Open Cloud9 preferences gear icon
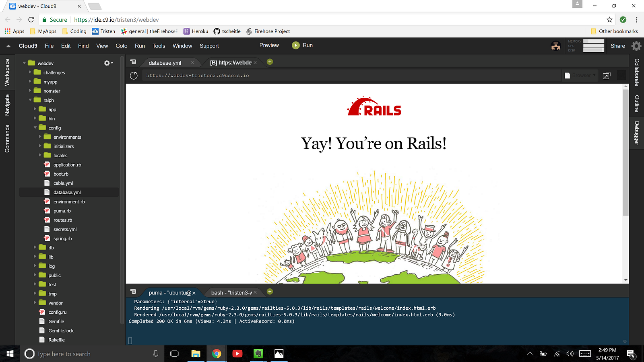Viewport: 644px width, 362px height. pos(636,46)
